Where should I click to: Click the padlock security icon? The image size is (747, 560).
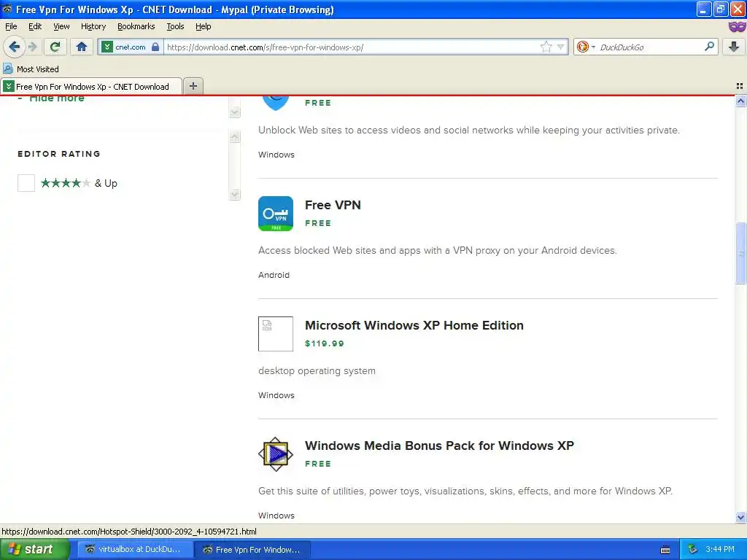155,47
